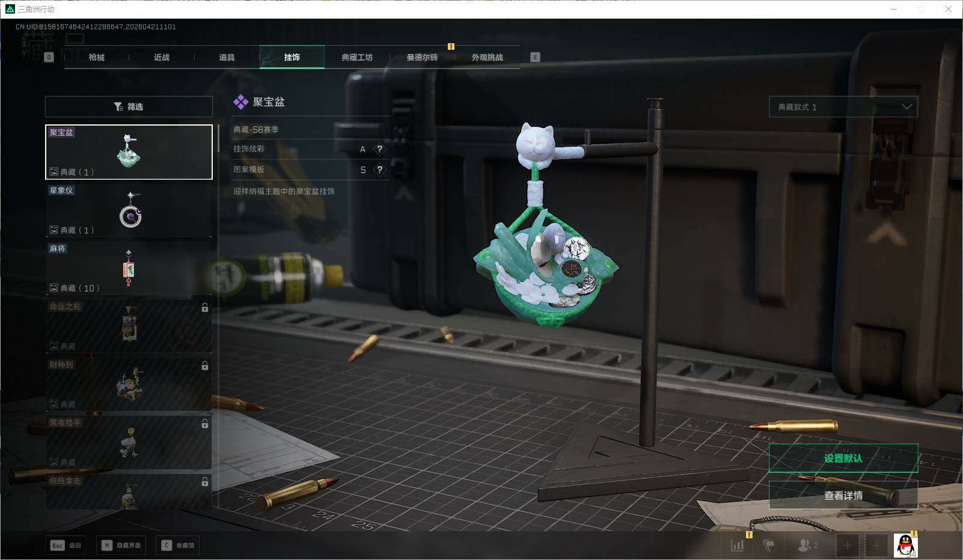
Task: Click the lock icon on 财神到
Action: 205,365
